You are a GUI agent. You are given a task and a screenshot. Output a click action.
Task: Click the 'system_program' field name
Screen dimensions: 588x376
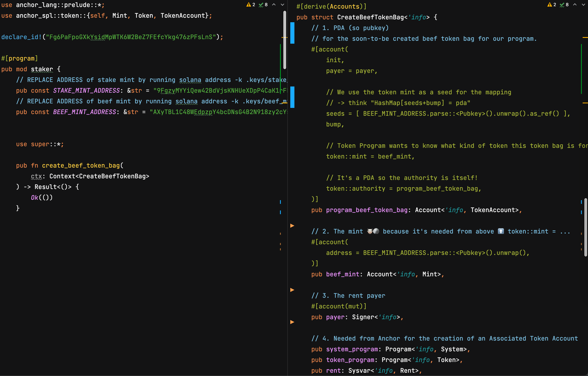(352, 349)
